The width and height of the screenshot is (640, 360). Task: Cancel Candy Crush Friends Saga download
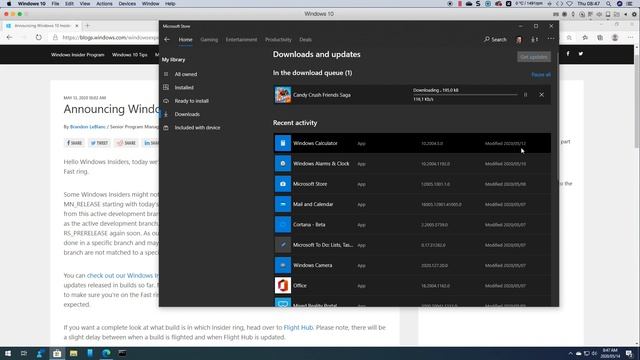coord(541,95)
